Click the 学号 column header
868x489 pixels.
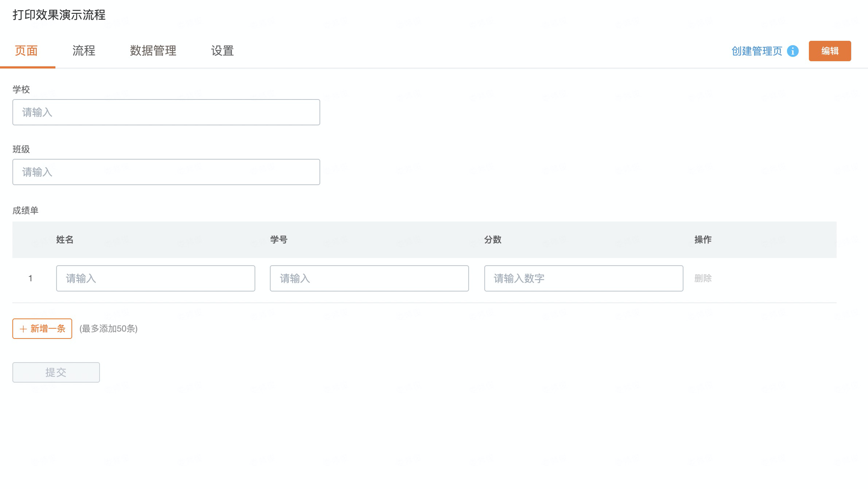(279, 240)
